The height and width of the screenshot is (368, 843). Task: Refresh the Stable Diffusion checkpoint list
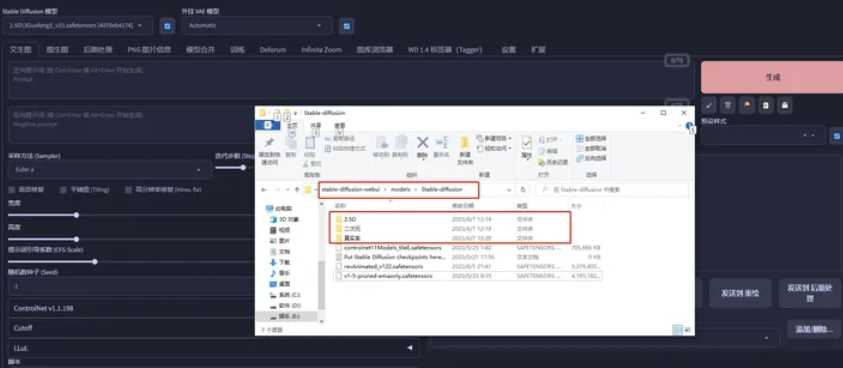[167, 25]
